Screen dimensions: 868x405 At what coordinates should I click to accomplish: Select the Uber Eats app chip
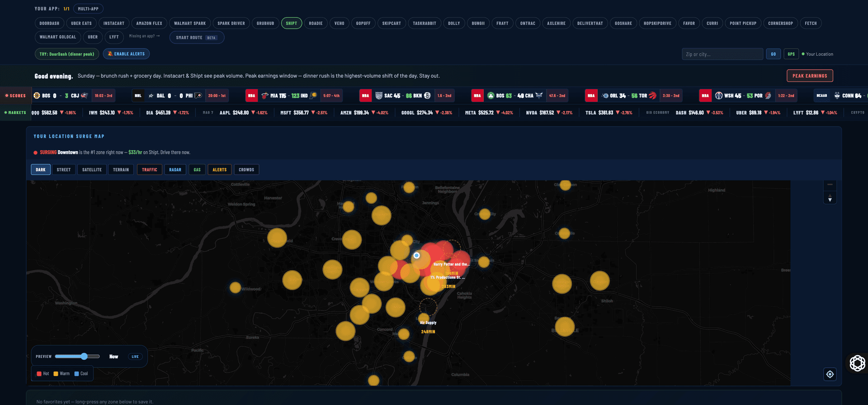(x=81, y=23)
